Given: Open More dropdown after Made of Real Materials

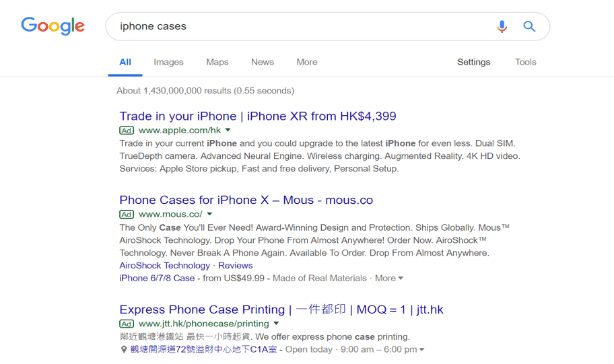Looking at the screenshot, I should (389, 279).
